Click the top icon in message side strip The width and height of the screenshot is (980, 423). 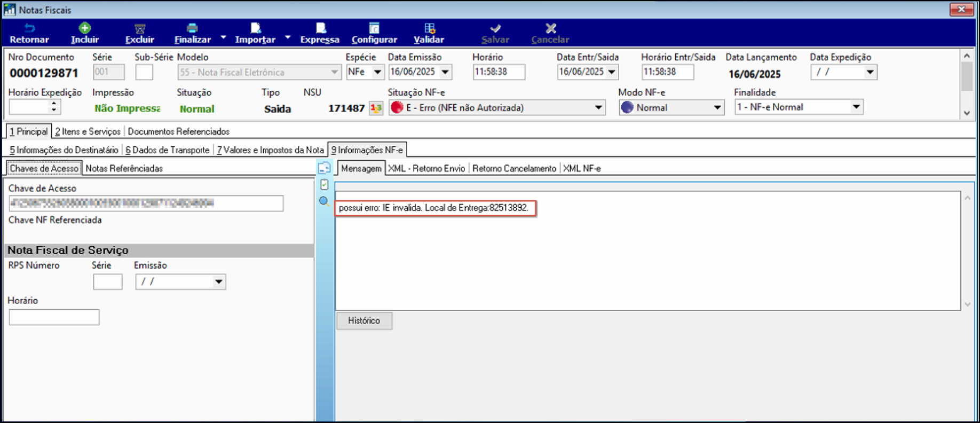click(324, 168)
